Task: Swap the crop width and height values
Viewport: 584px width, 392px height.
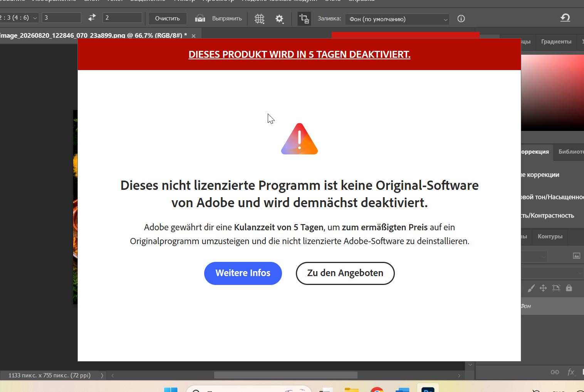Action: point(92,18)
